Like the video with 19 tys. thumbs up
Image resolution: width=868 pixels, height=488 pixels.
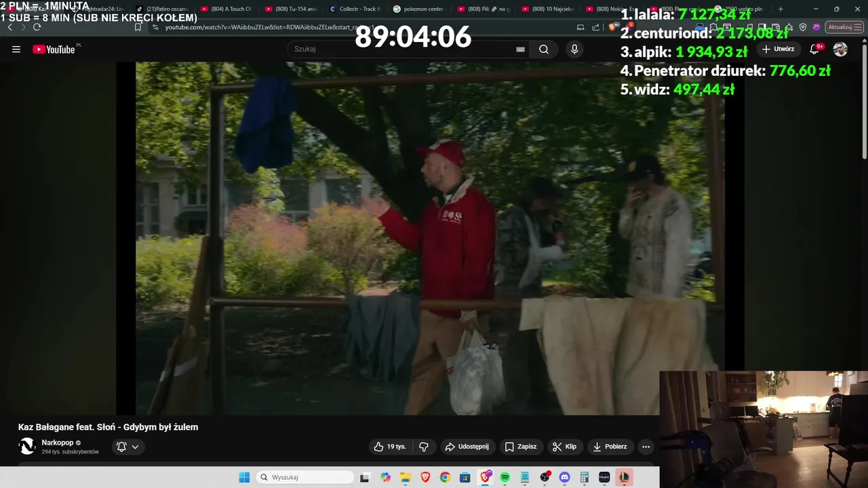pos(390,447)
